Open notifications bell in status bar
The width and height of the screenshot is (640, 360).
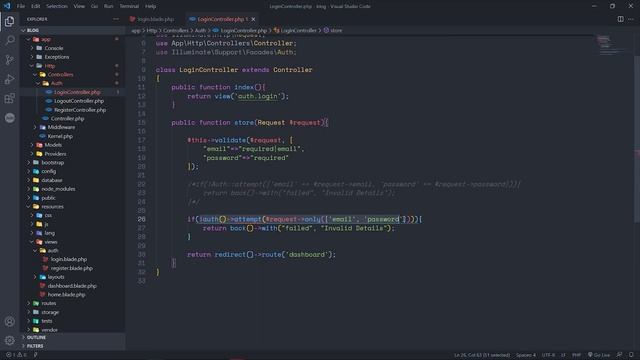point(631,355)
